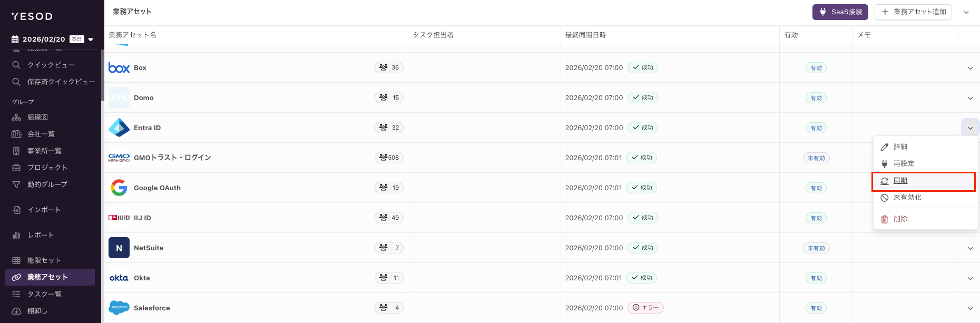Click the Google OAuth logo icon
This screenshot has height=323, width=980.
point(119,188)
